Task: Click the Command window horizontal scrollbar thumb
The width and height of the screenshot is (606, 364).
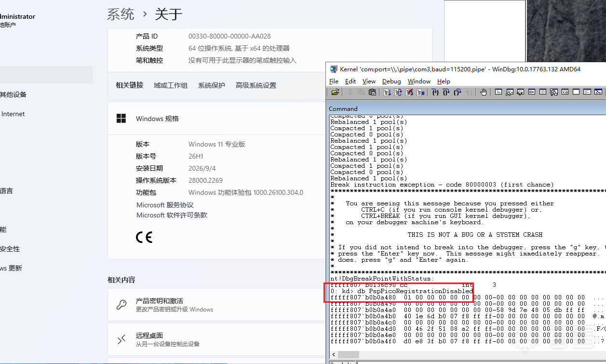Action: [348, 354]
